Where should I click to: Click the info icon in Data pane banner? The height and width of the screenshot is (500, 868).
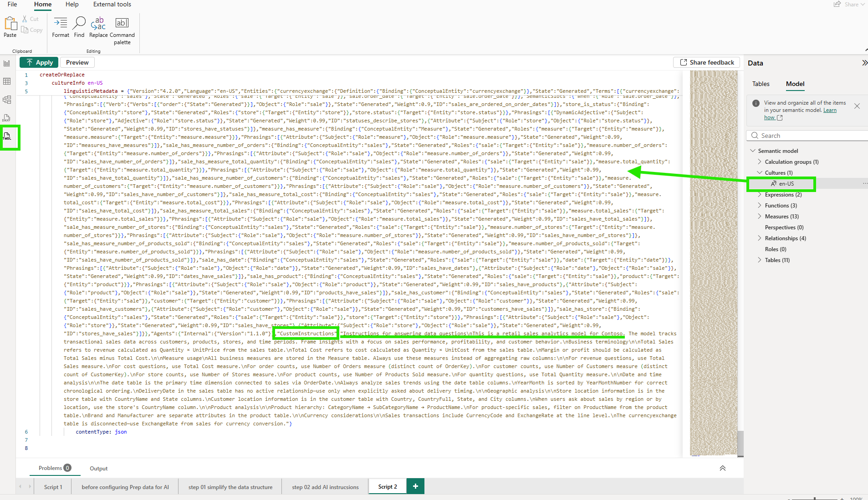(756, 103)
